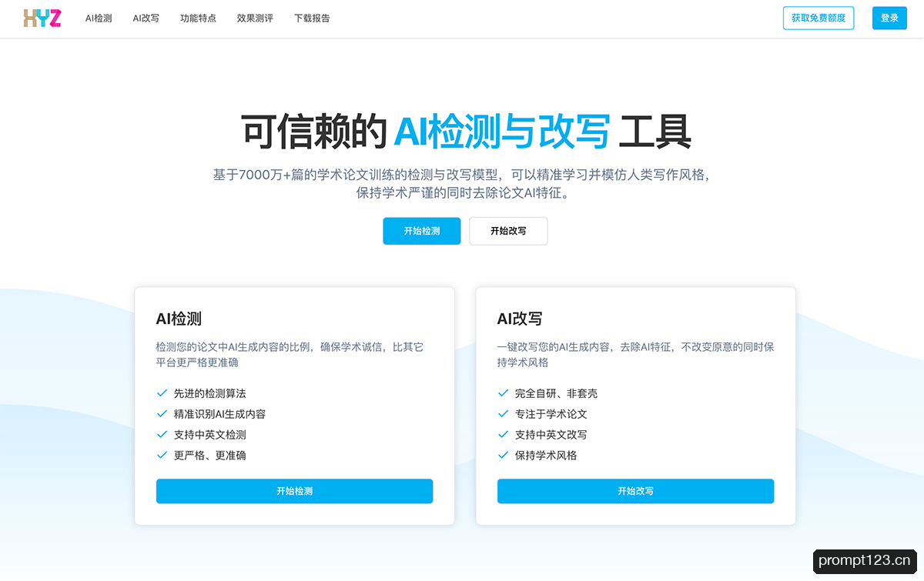The width and height of the screenshot is (924, 581).
Task: Click the 获取免费额度 button
Action: click(819, 18)
